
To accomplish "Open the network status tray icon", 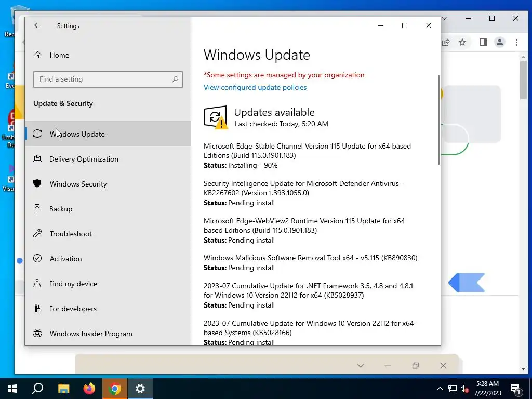I will 453,389.
